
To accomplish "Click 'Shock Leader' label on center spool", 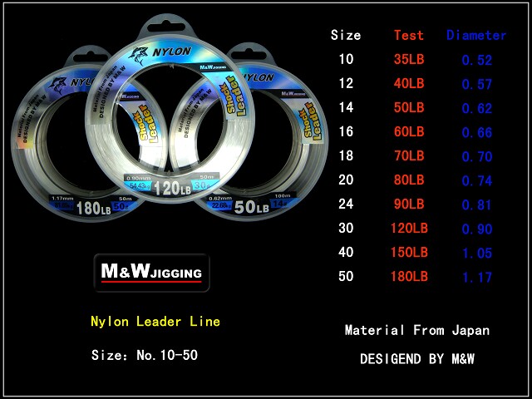I will 236,96.
